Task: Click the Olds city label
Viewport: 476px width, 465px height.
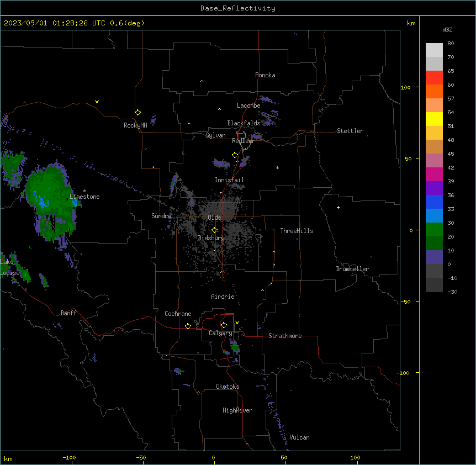Action: coord(214,218)
